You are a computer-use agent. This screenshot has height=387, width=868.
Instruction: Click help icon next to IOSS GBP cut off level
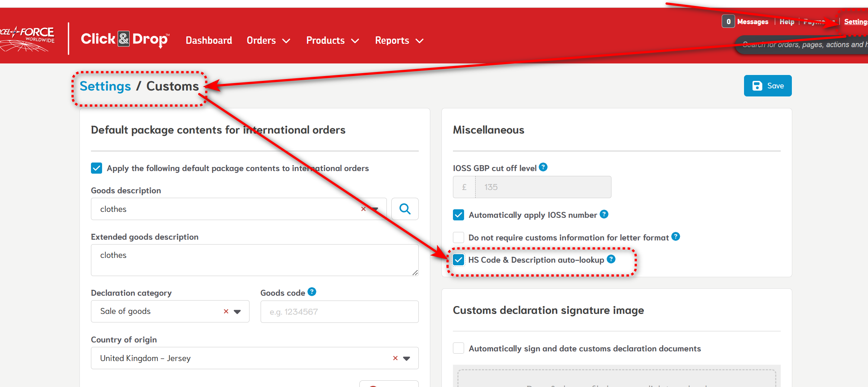click(543, 167)
